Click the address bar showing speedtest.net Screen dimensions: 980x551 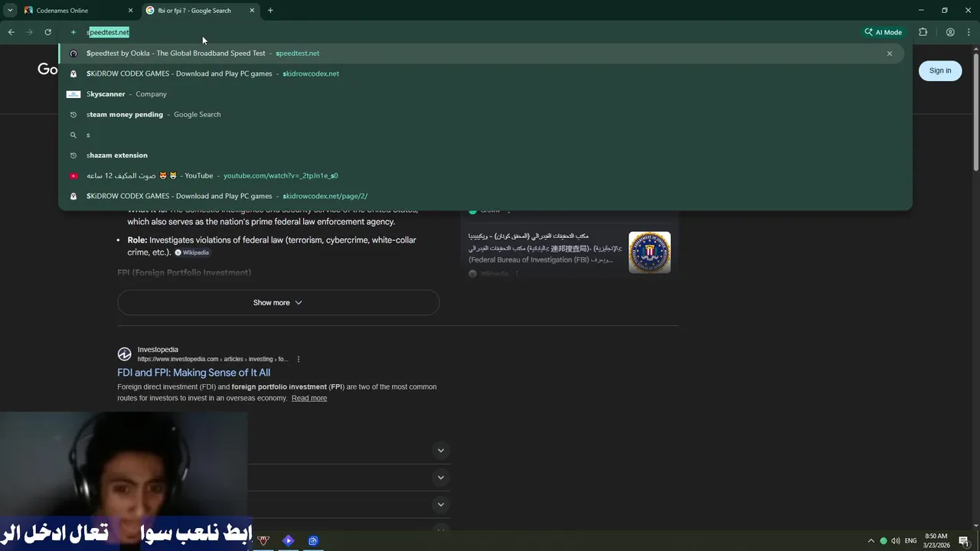[x=459, y=32]
